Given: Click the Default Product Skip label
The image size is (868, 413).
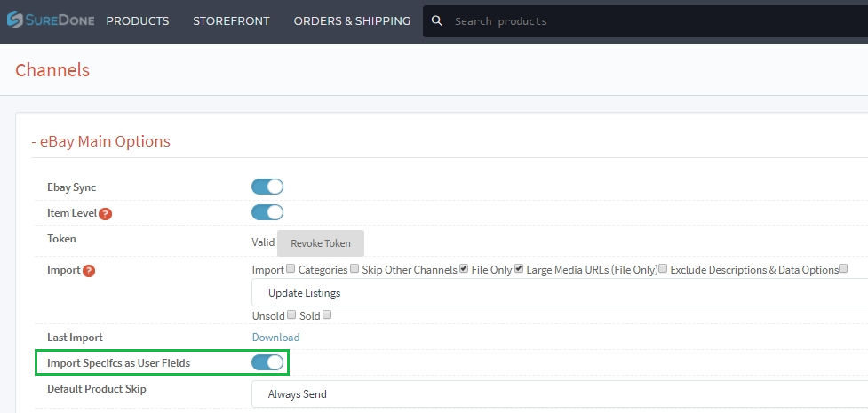Looking at the screenshot, I should pyautogui.click(x=97, y=389).
